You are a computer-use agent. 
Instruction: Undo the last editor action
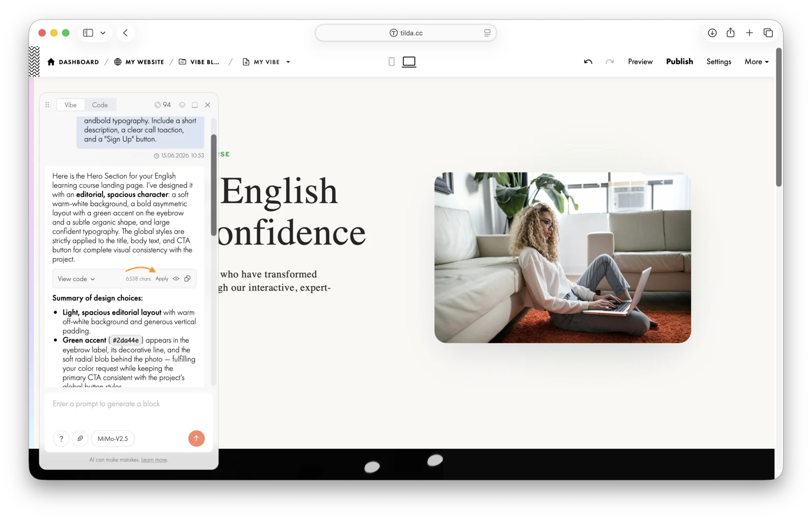(x=588, y=61)
